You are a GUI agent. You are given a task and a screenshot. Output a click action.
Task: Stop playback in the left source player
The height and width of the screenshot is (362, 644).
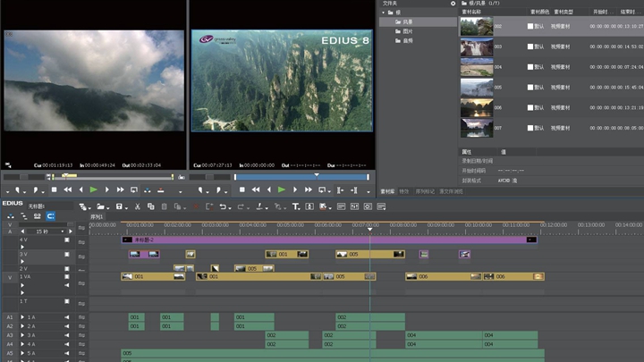(55, 189)
